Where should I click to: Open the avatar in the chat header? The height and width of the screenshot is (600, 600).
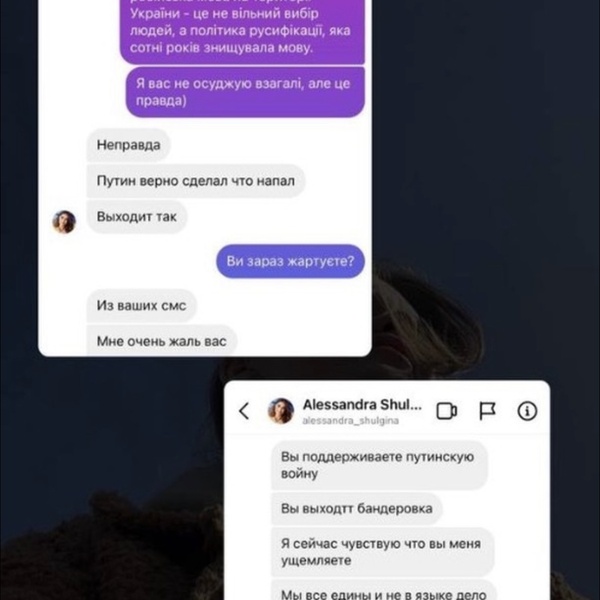click(x=281, y=411)
